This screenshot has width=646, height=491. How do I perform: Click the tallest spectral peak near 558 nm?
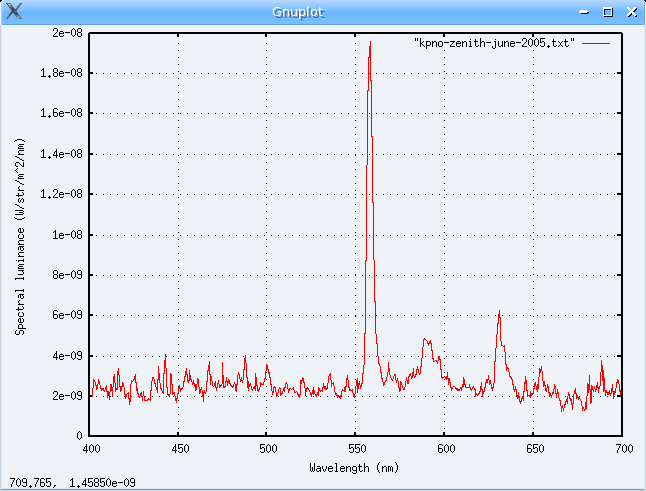(370, 45)
